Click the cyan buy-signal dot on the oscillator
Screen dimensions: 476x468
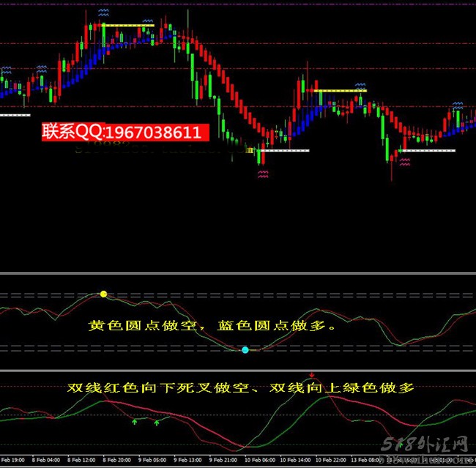point(245,350)
